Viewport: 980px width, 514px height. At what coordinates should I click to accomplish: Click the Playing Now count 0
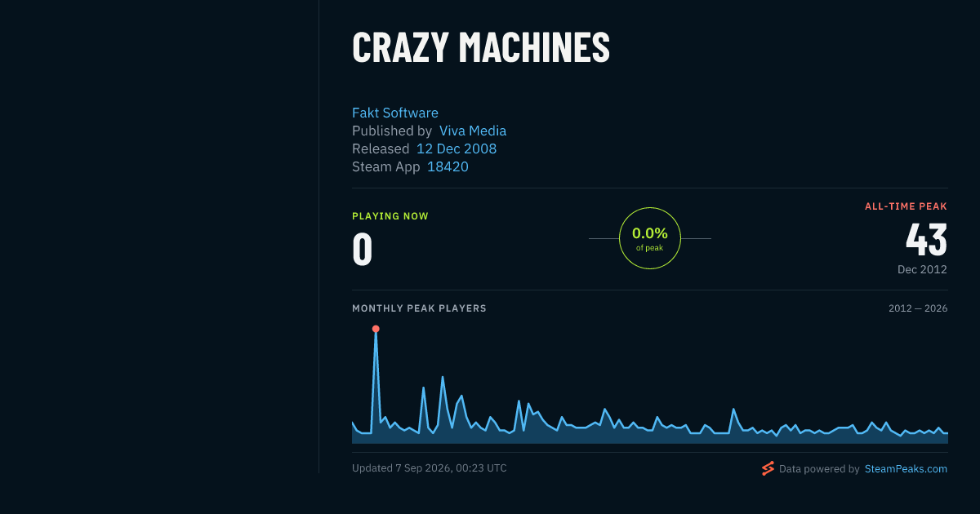362,250
